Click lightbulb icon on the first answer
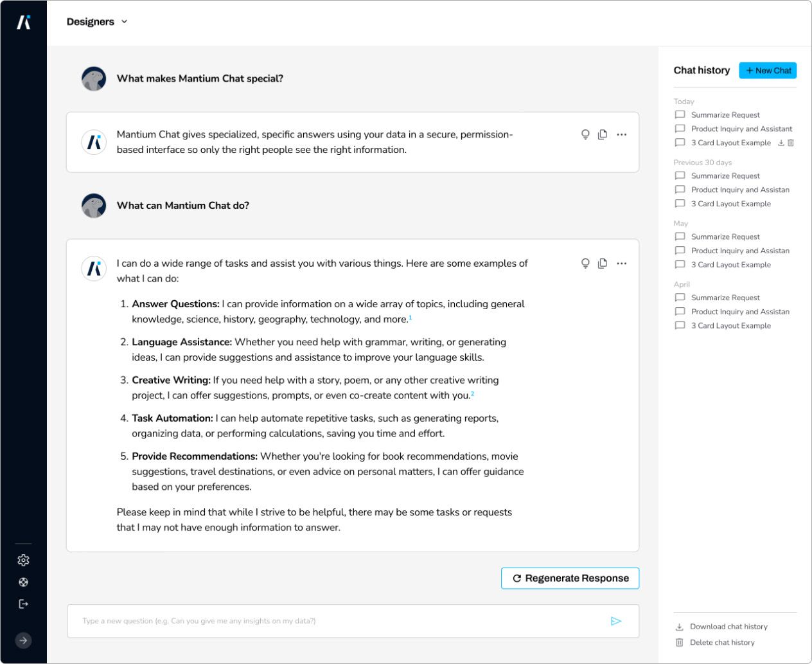This screenshot has width=812, height=664. click(x=585, y=134)
